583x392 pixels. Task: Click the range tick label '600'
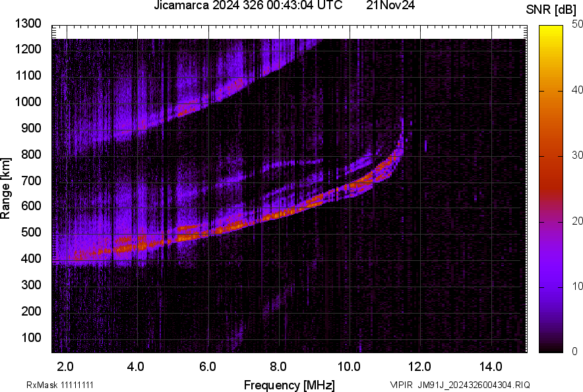[31, 206]
